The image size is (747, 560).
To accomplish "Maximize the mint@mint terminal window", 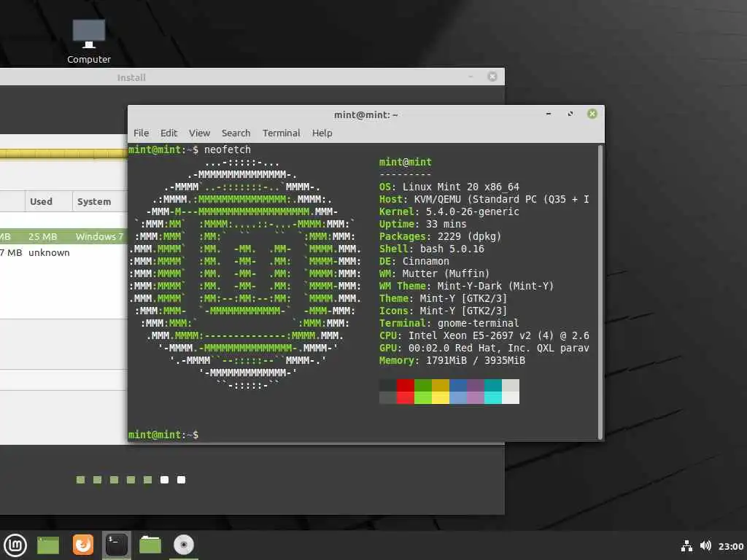I will click(570, 114).
